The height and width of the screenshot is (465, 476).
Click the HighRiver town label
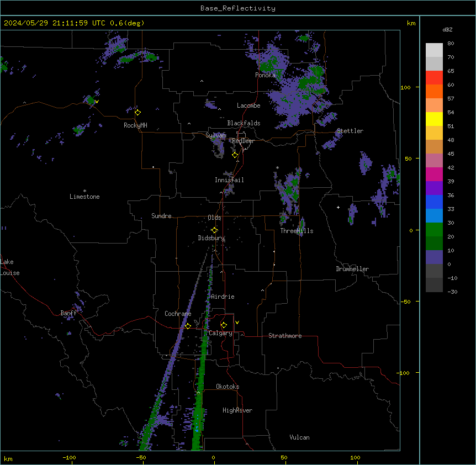click(x=237, y=410)
